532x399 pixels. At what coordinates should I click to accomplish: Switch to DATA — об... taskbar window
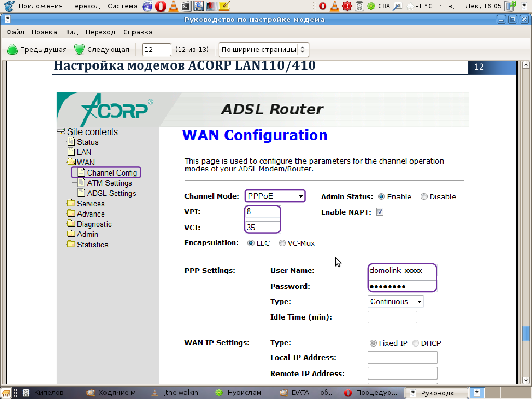[308, 393]
